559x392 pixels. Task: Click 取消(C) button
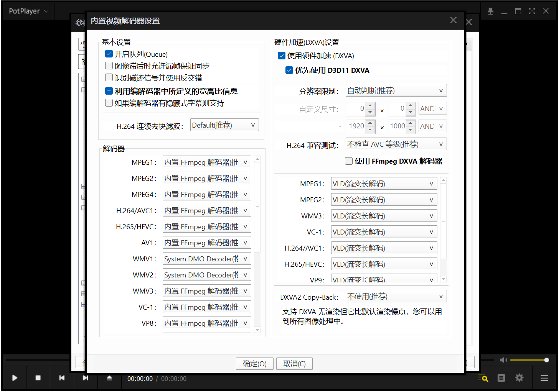click(x=294, y=364)
